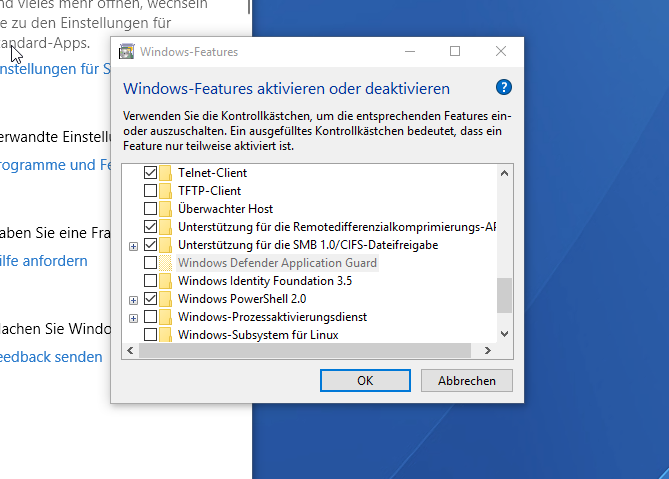
Task: Select 'Windows-Prozessaktivierungsdienst' entry text
Action: pyautogui.click(x=272, y=317)
